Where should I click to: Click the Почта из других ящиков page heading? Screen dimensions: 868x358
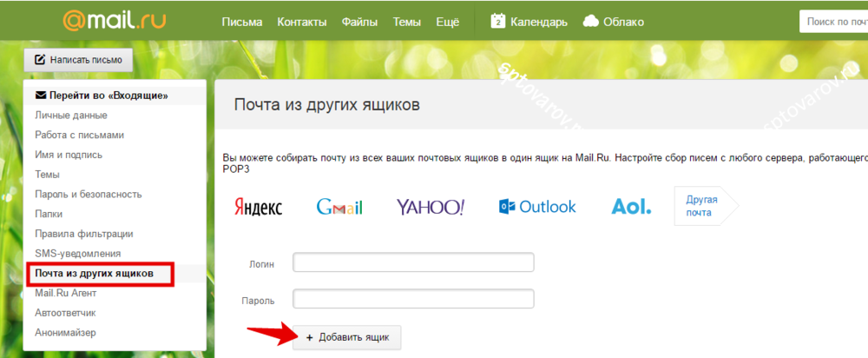tap(327, 105)
